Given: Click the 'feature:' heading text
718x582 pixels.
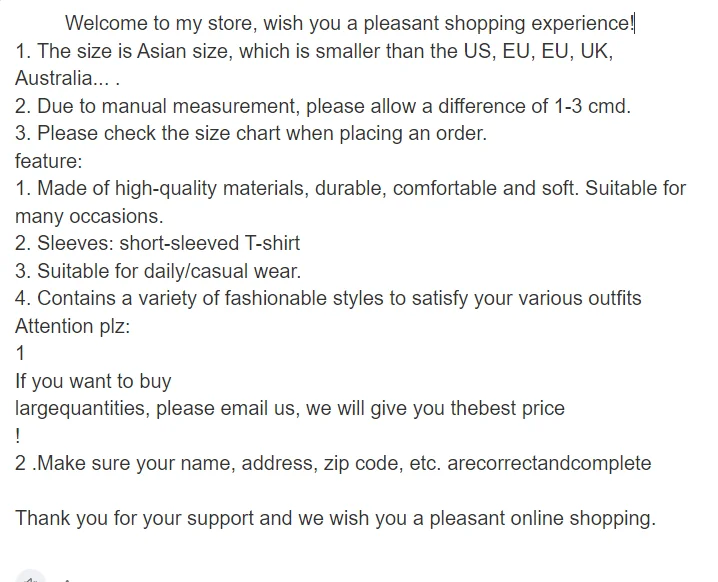Looking at the screenshot, I should click(x=49, y=161).
